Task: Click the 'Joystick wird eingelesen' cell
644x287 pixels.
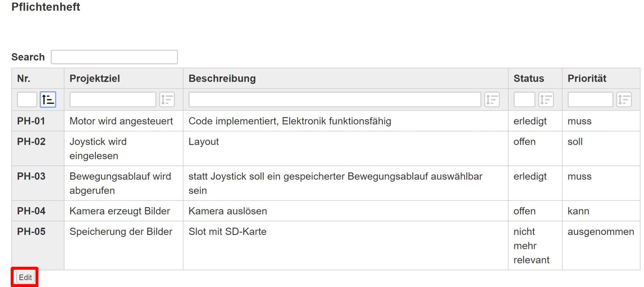Action: click(98, 149)
